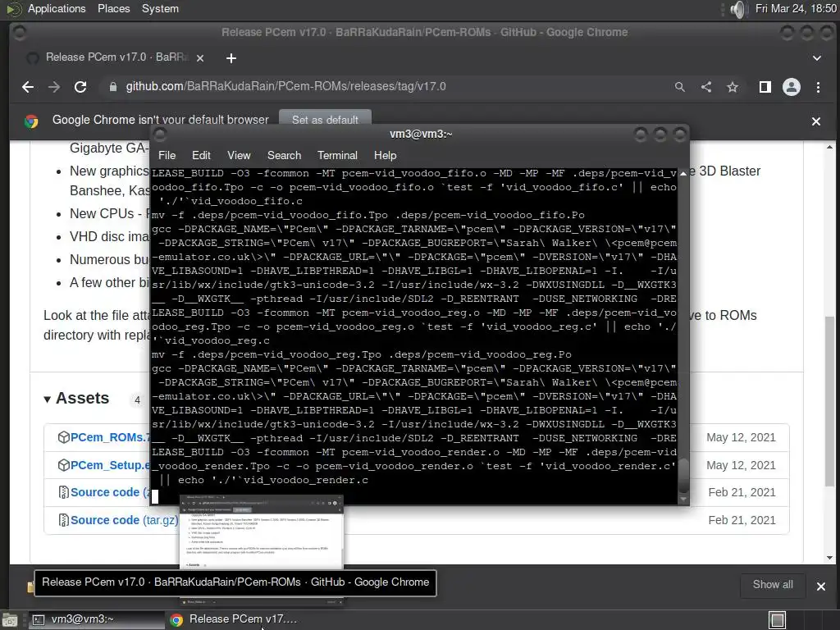Click Assets count badge 4
This screenshot has height=630, width=840.
point(137,400)
